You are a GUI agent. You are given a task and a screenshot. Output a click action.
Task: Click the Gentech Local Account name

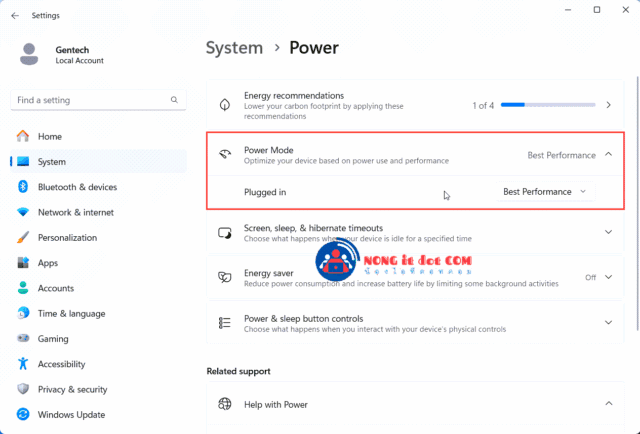pyautogui.click(x=80, y=55)
